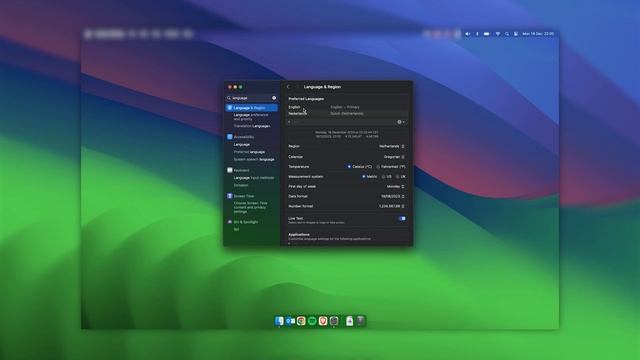
Task: Check the battery status icon
Action: click(487, 34)
